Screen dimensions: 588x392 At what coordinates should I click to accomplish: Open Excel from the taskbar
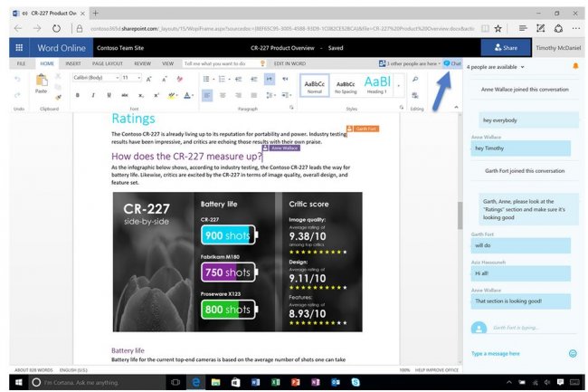pyautogui.click(x=276, y=382)
